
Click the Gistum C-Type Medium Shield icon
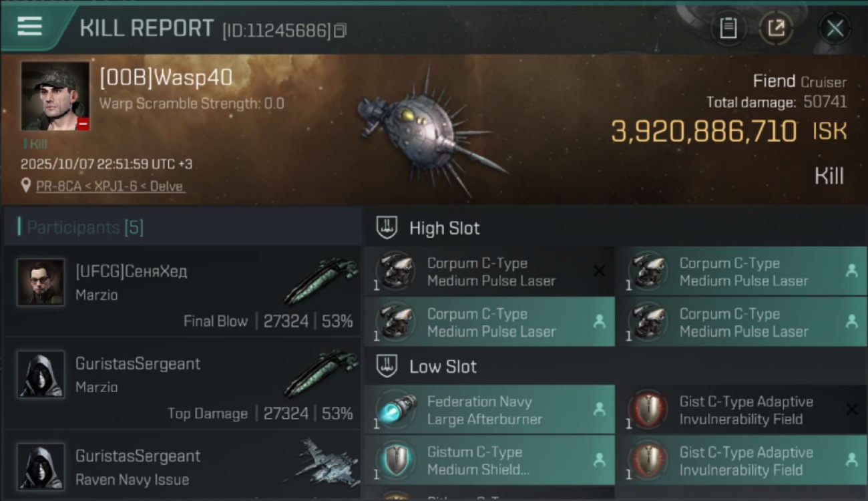(395, 461)
